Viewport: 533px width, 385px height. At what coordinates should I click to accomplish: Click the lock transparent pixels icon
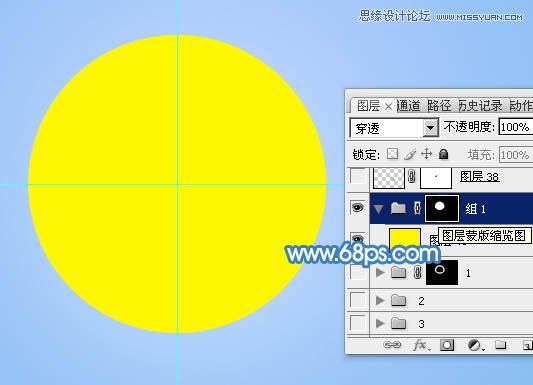pyautogui.click(x=392, y=154)
